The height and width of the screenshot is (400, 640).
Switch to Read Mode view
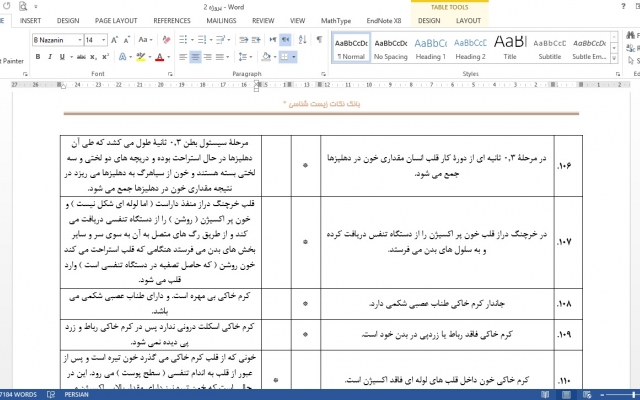coord(545,395)
